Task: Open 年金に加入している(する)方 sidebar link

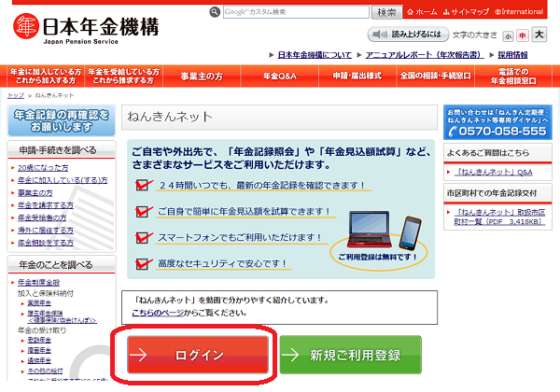Action: (x=63, y=180)
